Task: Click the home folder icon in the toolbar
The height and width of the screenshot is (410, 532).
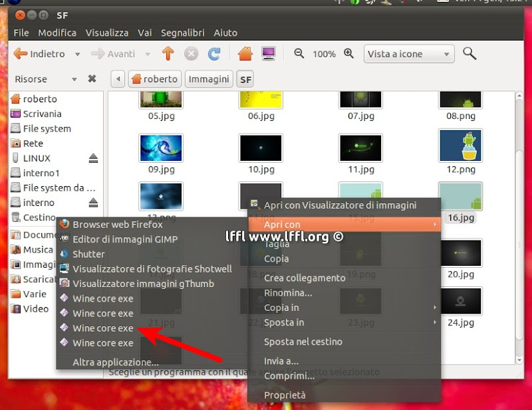Action: [x=245, y=54]
